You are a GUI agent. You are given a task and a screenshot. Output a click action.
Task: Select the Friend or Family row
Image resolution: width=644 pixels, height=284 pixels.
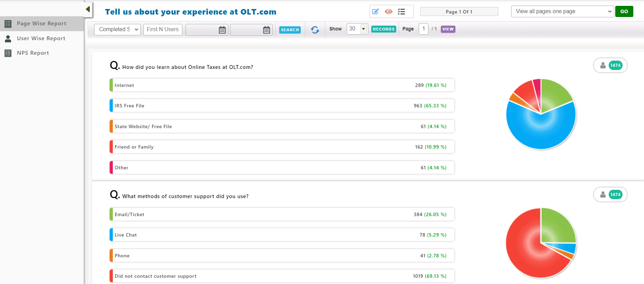282,147
